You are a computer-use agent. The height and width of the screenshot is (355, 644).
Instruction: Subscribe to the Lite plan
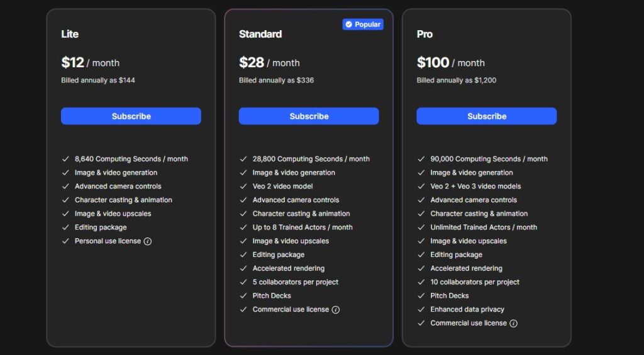coord(131,116)
